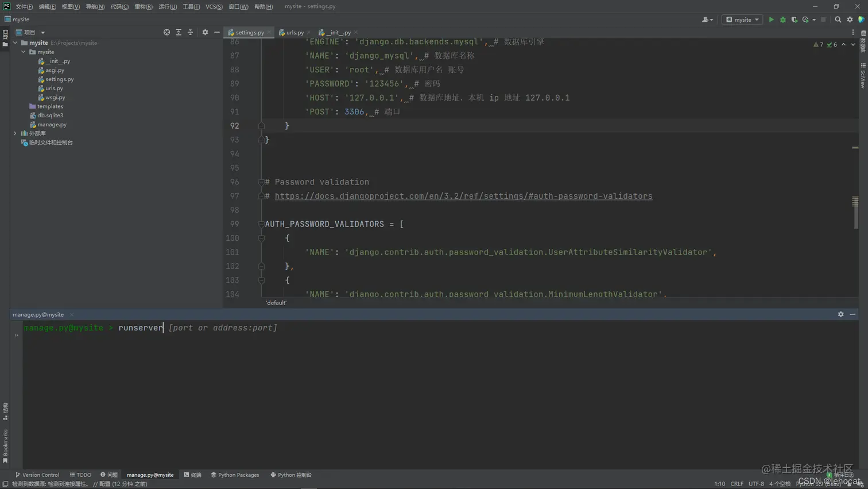Image resolution: width=868 pixels, height=489 pixels.
Task: Toggle fold marker at line 92
Action: (x=261, y=126)
